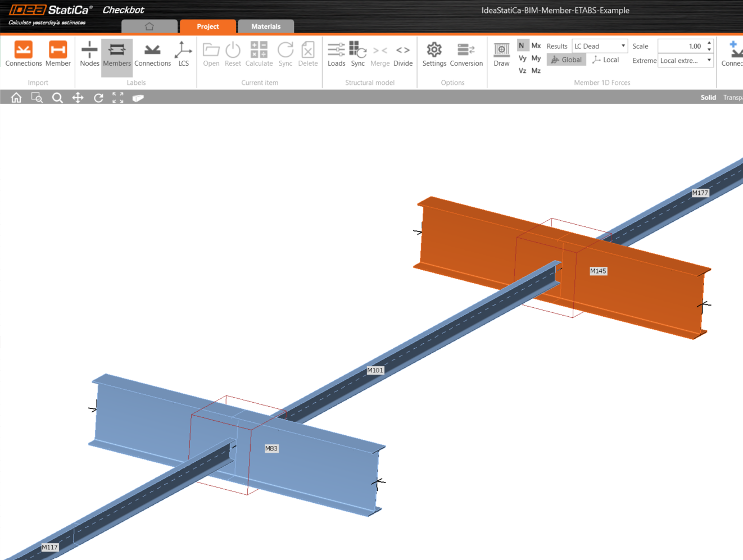Click the Scale input field
743x560 pixels.
[x=681, y=46]
